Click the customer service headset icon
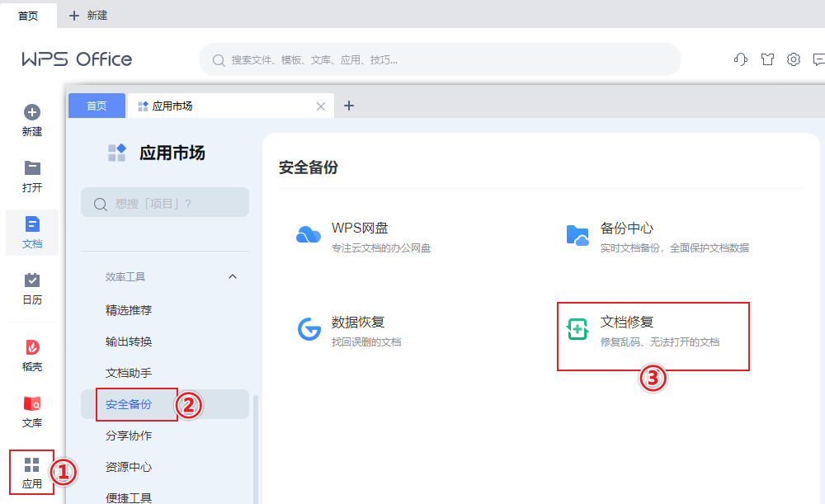This screenshot has width=825, height=504. coord(741,59)
